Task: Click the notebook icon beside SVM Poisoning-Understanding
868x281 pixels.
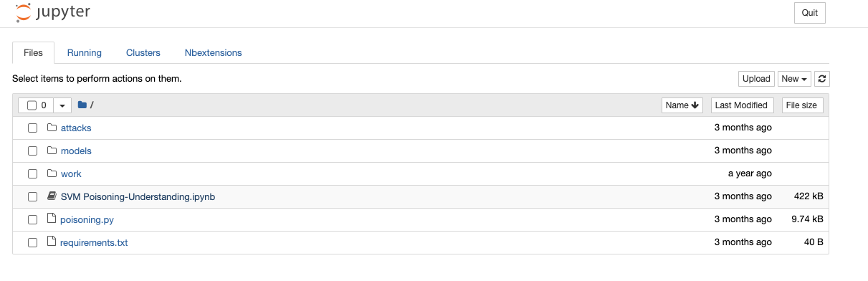Action: click(52, 196)
